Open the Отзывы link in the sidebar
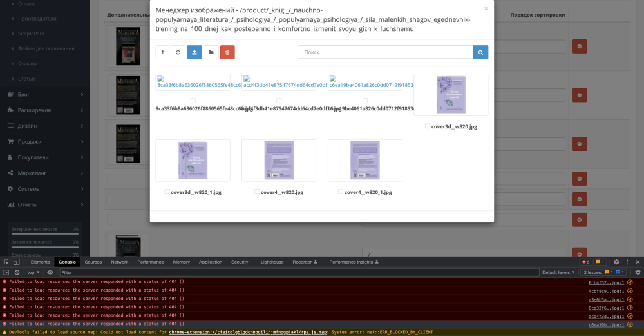644x336 pixels. 27,63
